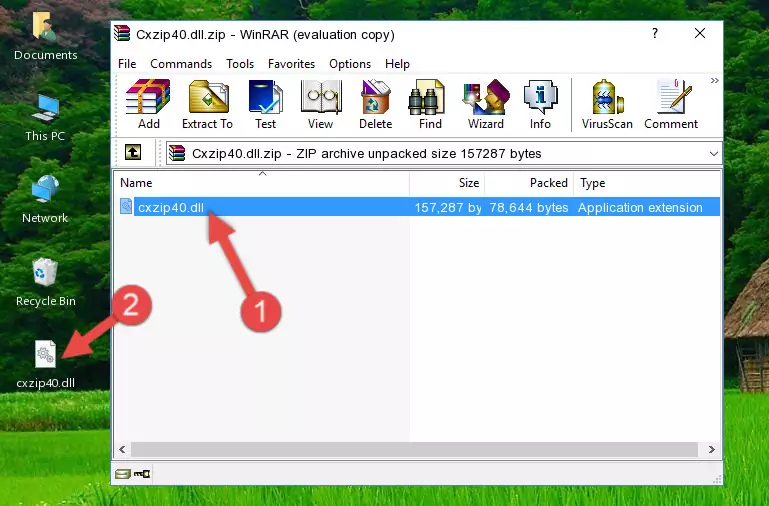Select the cxzip40.dll file icon in the list
This screenshot has height=506, width=769.
coord(126,207)
